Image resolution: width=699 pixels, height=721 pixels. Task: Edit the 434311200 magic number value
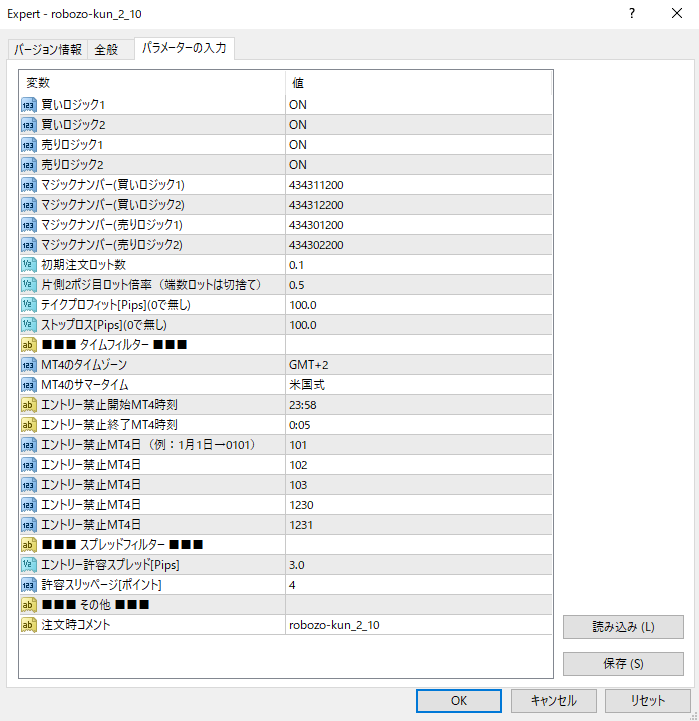tap(418, 185)
